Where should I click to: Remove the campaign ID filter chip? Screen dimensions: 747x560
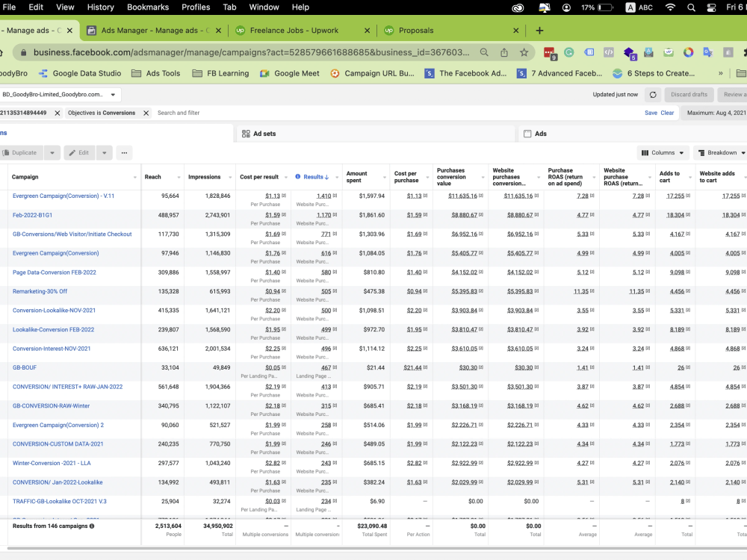click(x=58, y=113)
